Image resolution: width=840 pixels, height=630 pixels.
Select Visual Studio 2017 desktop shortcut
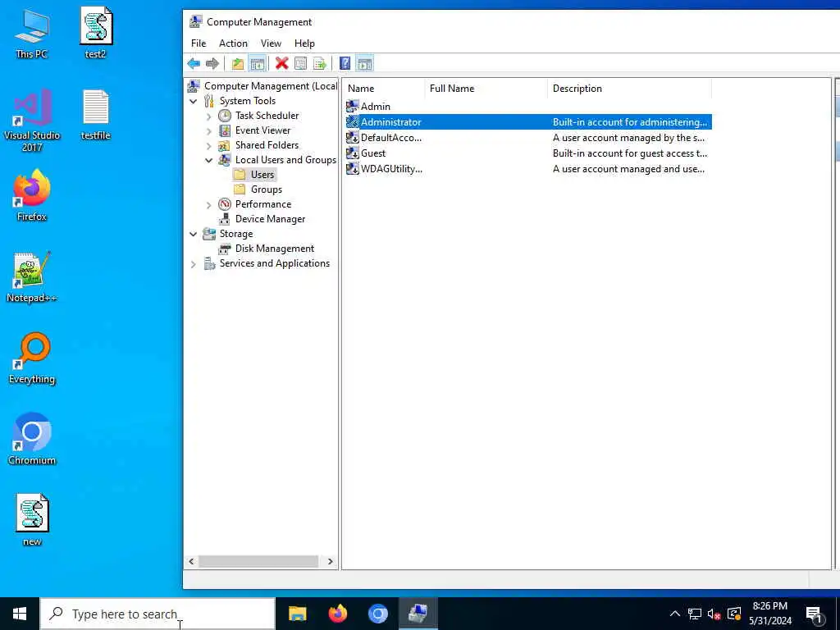coord(32,121)
